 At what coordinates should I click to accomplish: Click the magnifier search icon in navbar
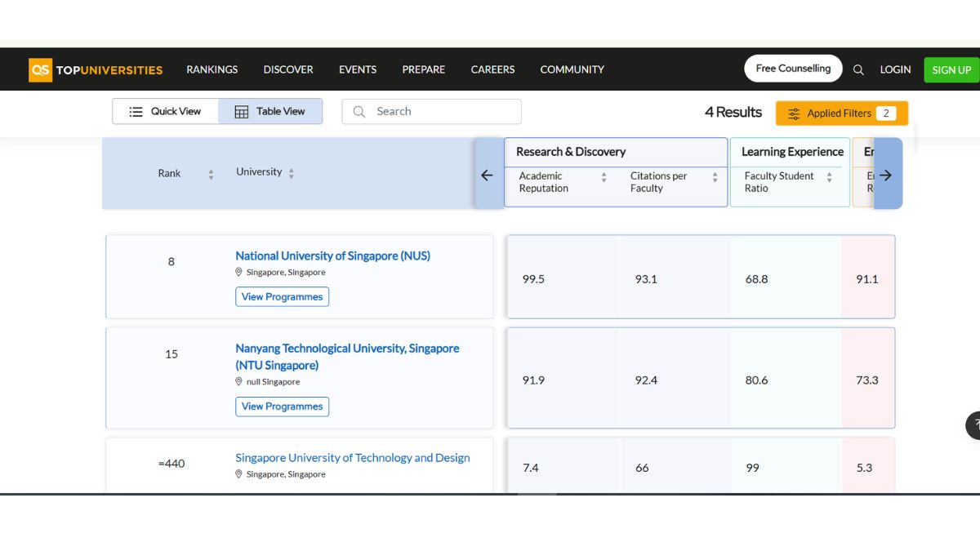tap(858, 69)
